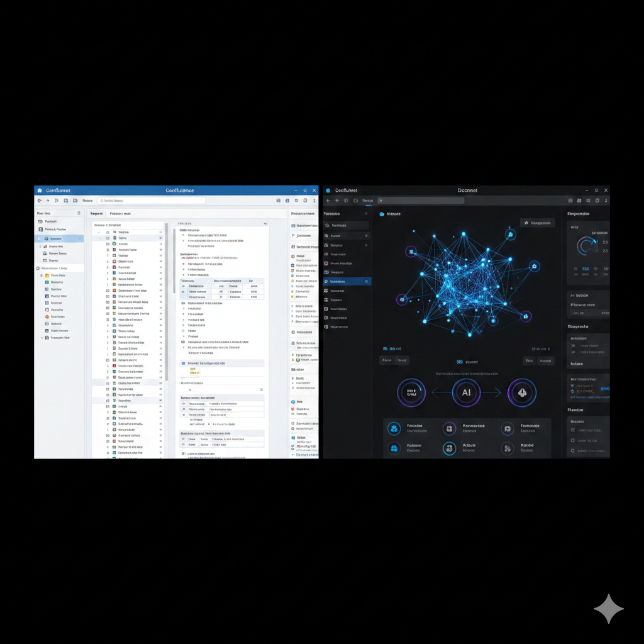The image size is (644, 644).
Task: Tick the last checkbox in dark bottom-right panel
Action: click(572, 450)
